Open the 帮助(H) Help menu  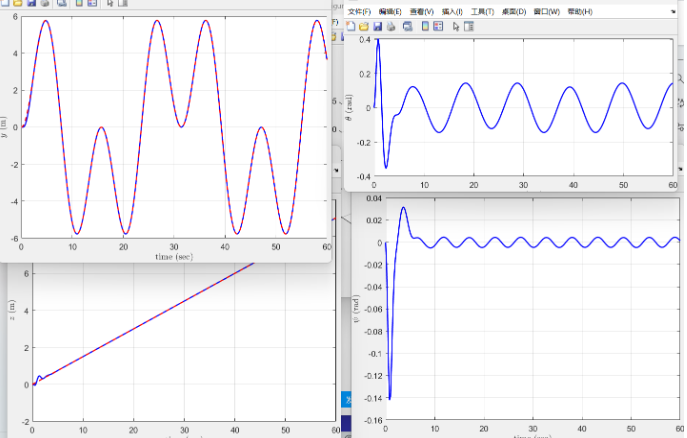pos(580,12)
